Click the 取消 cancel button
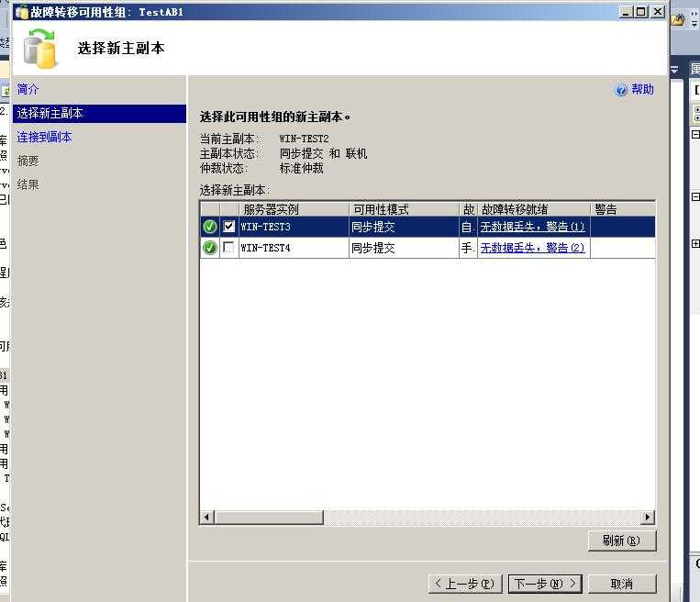 (x=622, y=584)
